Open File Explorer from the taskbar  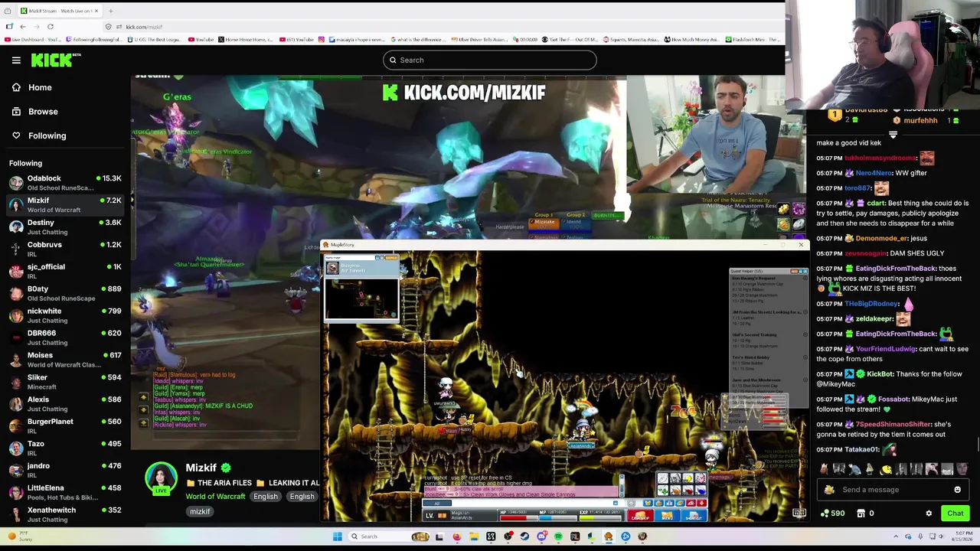click(x=474, y=536)
